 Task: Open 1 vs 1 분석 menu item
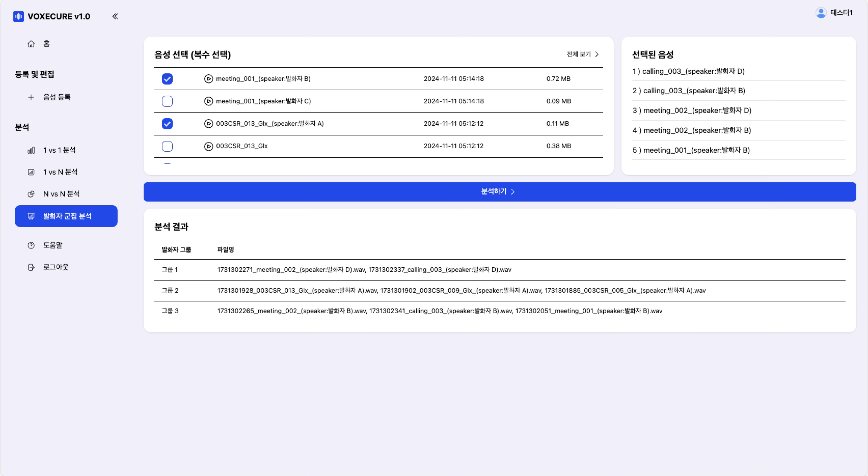59,150
